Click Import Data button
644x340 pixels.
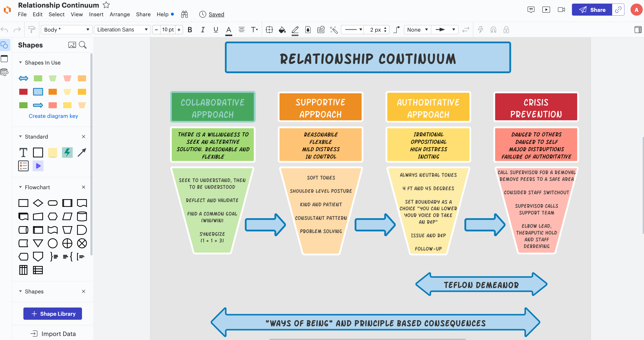53,334
